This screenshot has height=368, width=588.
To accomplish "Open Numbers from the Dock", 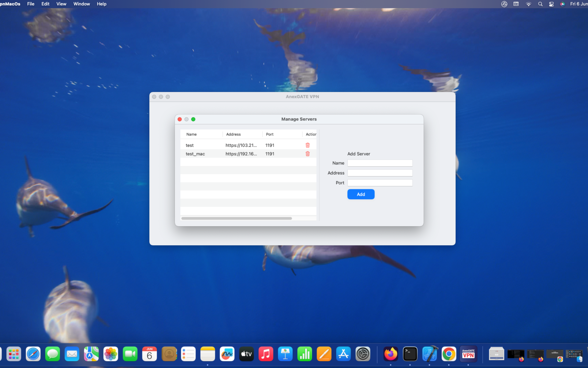I will tap(305, 354).
